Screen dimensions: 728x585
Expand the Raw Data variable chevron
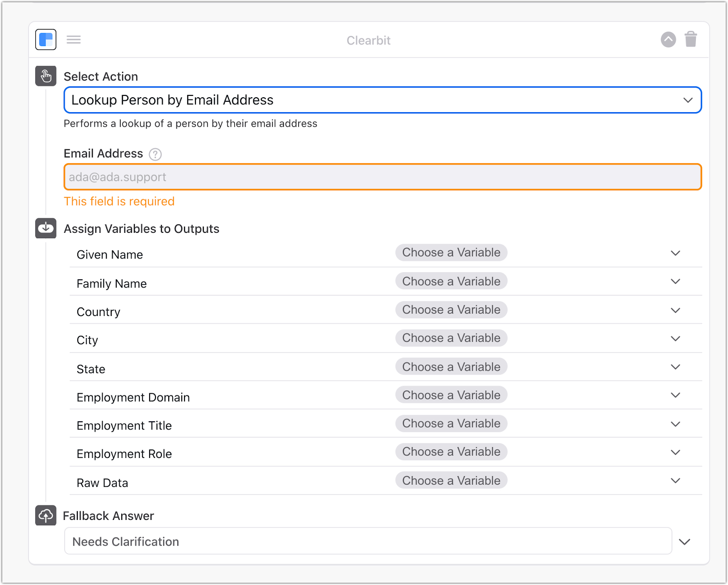tap(675, 481)
